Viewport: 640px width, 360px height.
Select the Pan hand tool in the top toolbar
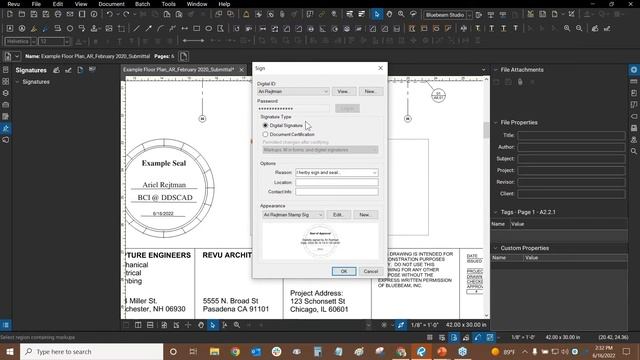pyautogui.click(x=389, y=14)
